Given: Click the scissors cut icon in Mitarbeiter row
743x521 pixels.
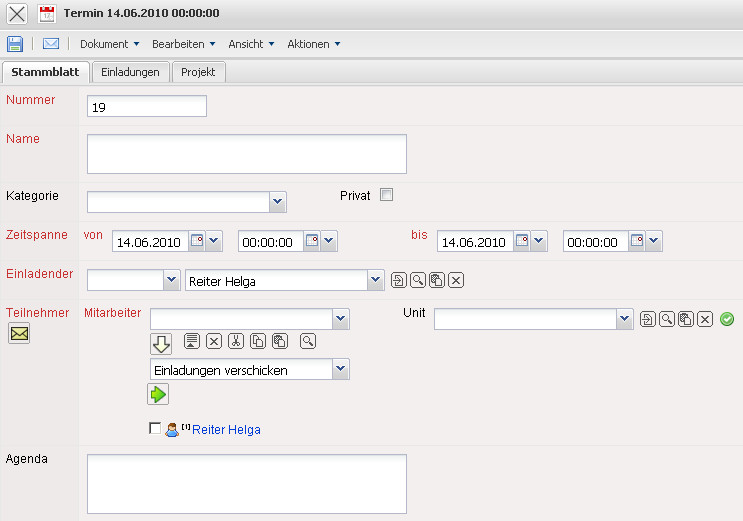Looking at the screenshot, I should tap(236, 342).
